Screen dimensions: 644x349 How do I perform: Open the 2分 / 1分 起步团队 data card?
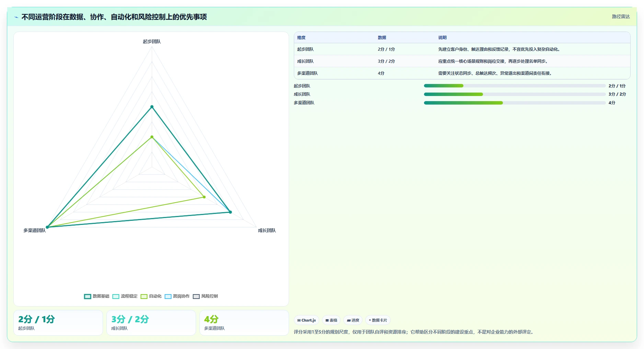point(58,323)
